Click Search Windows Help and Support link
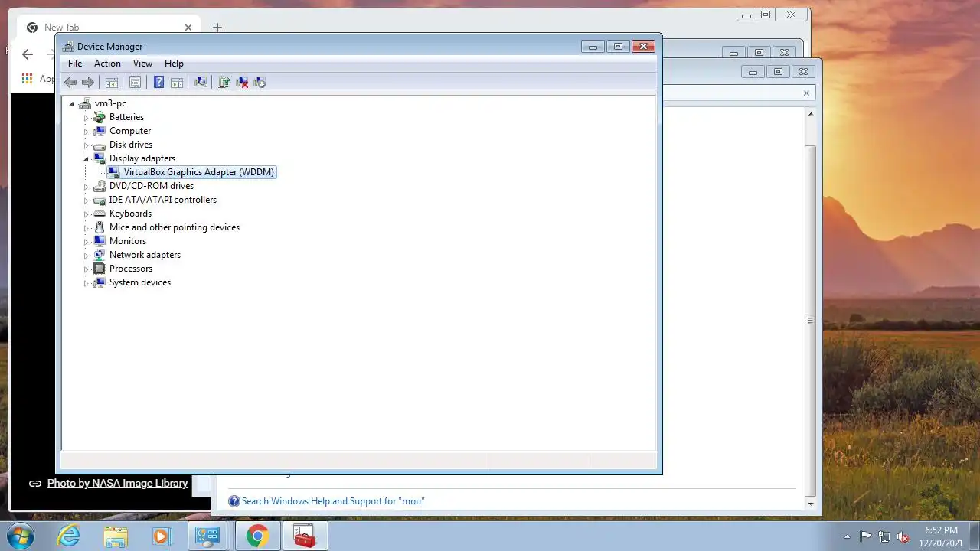The image size is (980, 551). pyautogui.click(x=333, y=501)
